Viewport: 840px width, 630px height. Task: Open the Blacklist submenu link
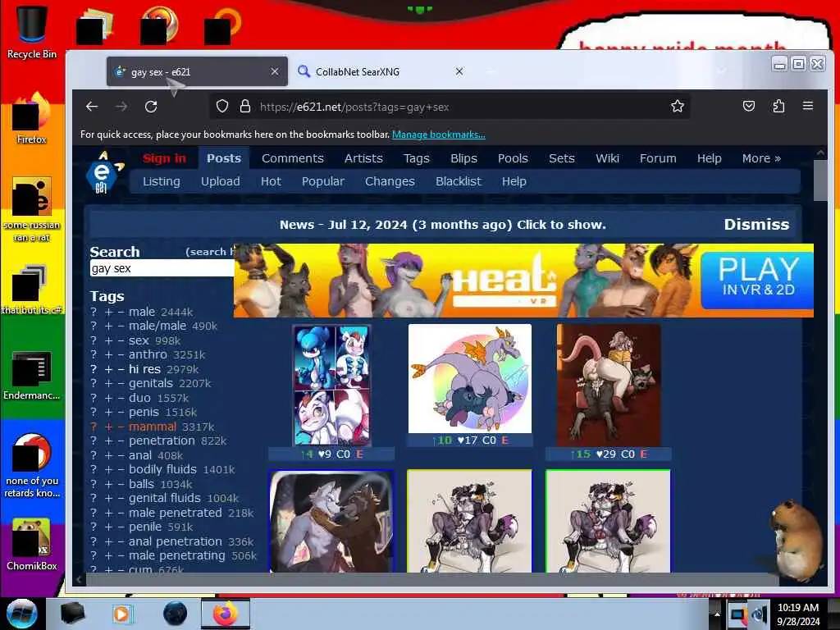pyautogui.click(x=458, y=181)
